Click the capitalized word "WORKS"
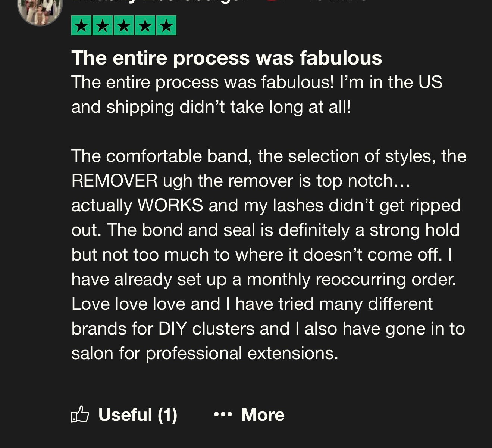This screenshot has width=492, height=448. point(170,206)
